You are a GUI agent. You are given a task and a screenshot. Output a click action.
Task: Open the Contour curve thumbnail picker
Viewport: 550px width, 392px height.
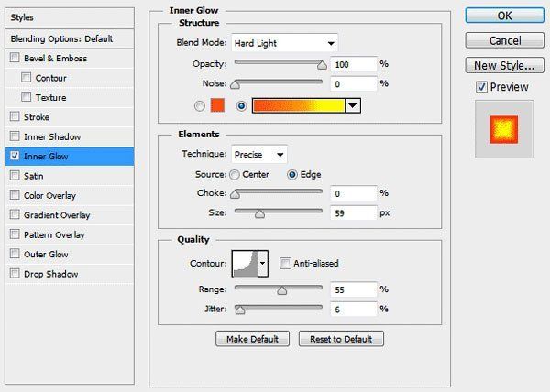pyautogui.click(x=246, y=264)
